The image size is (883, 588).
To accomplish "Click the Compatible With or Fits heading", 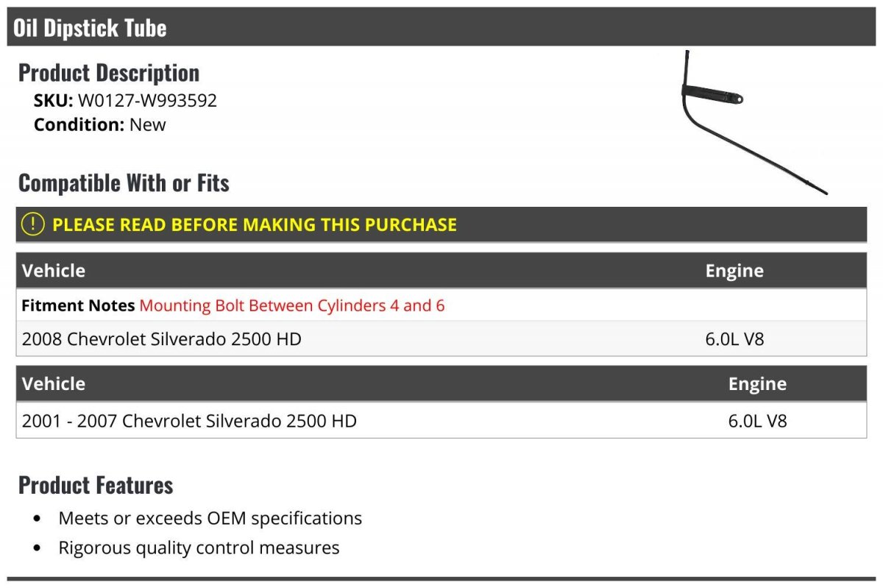I will (124, 183).
